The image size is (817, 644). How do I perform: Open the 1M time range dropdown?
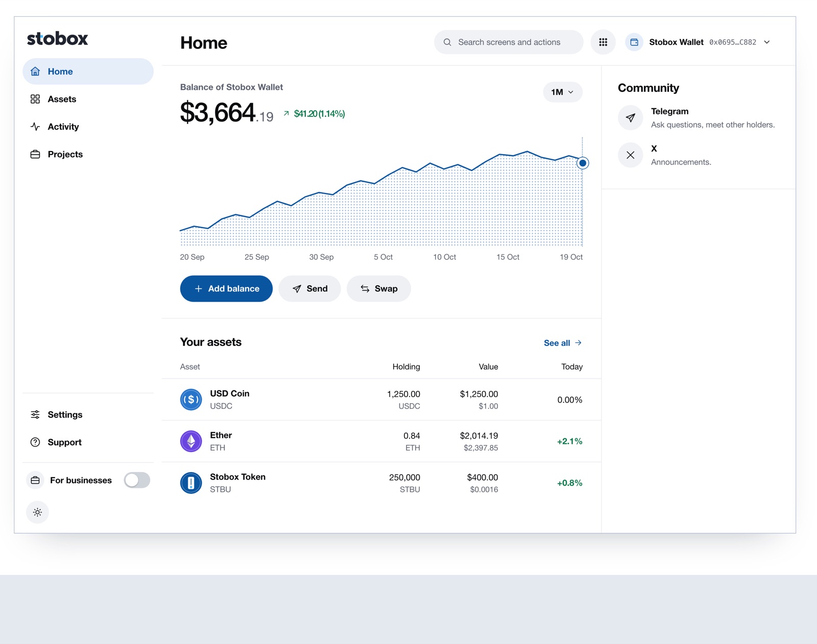pyautogui.click(x=562, y=92)
